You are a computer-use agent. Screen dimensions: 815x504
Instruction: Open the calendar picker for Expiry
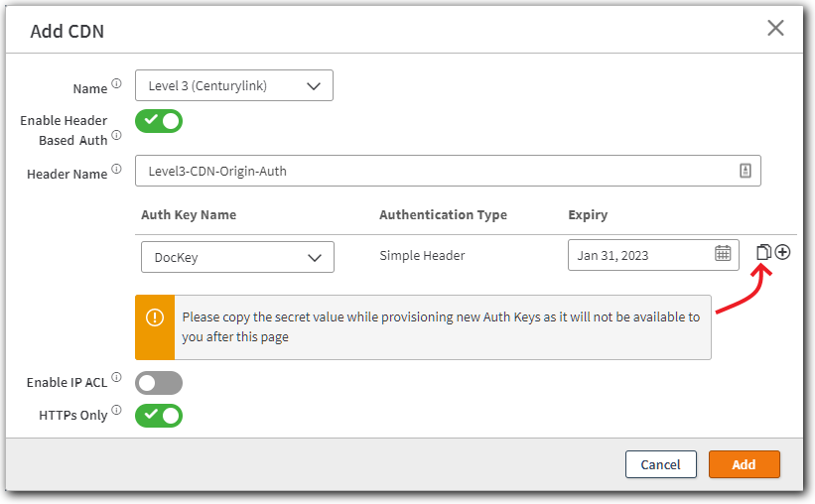tap(723, 254)
